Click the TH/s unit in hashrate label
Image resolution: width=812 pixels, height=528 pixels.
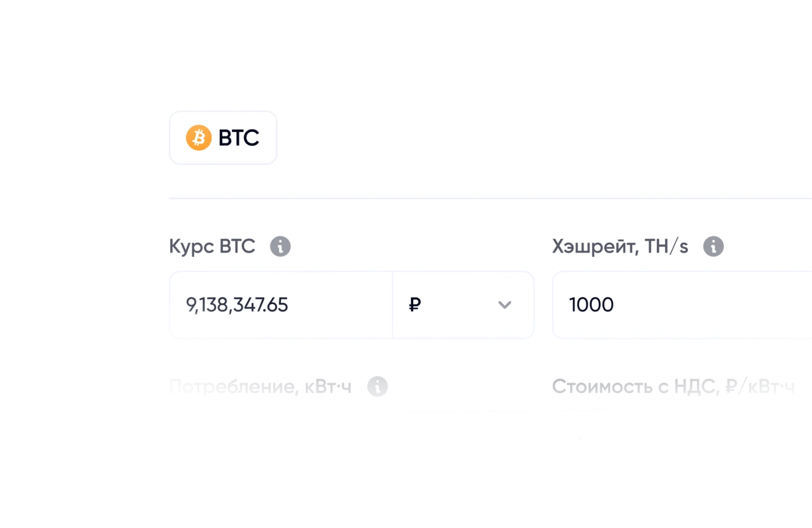667,247
